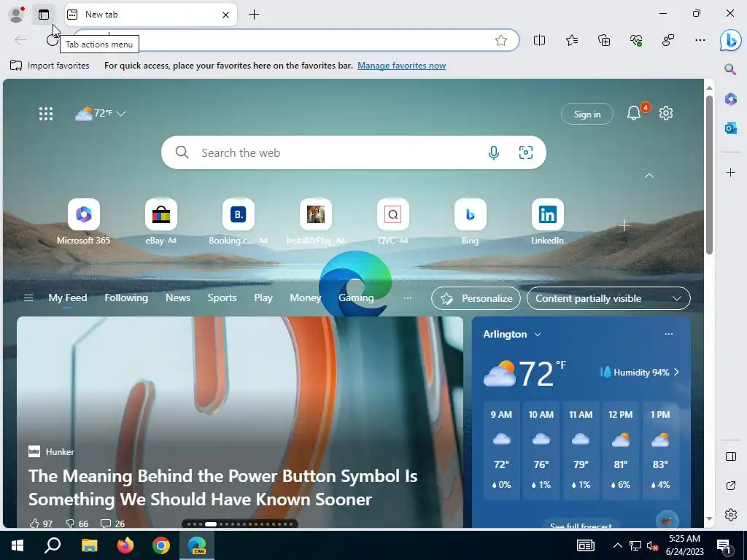
Task: Expand the 72°F weather dropdown
Action: tap(101, 113)
